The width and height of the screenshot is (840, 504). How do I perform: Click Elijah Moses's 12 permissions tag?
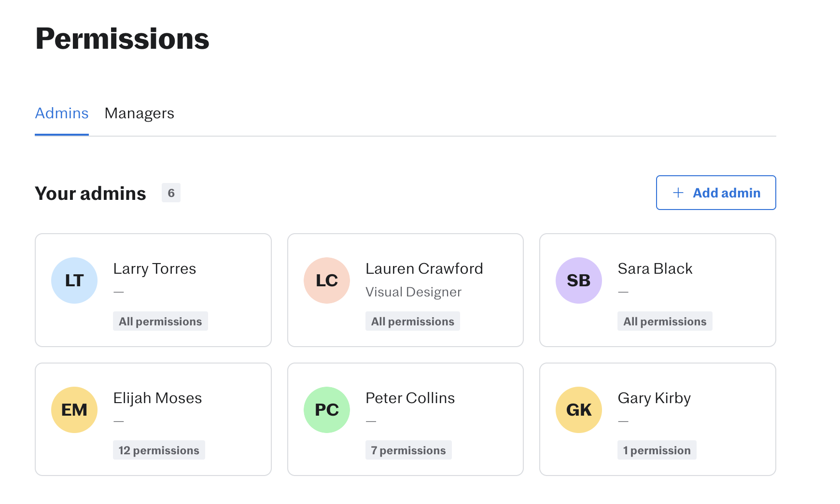[159, 450]
